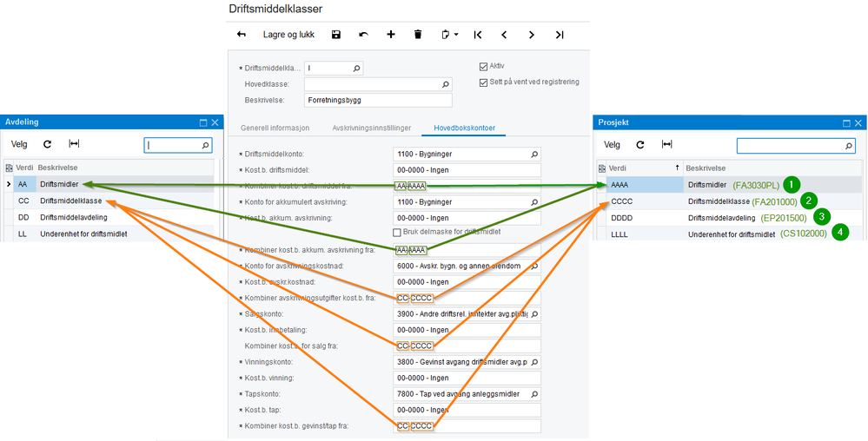This screenshot has width=868, height=441.
Task: Toggle Sett på vent ved registrering
Action: (484, 82)
